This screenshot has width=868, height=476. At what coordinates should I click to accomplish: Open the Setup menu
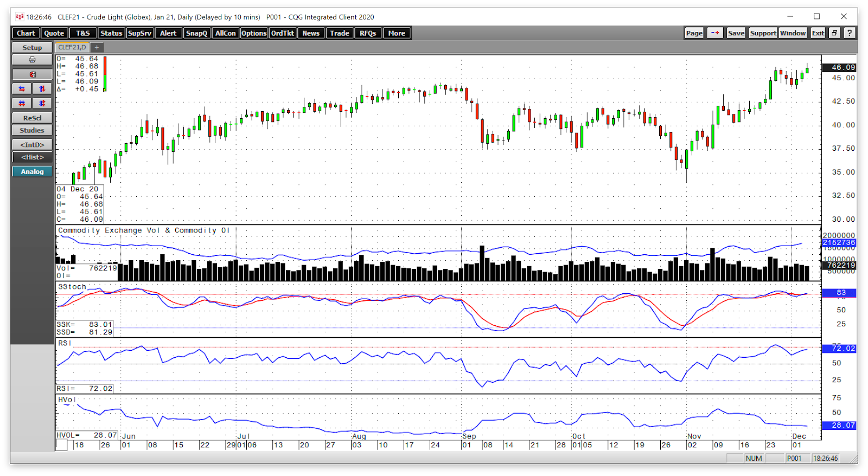pyautogui.click(x=32, y=48)
